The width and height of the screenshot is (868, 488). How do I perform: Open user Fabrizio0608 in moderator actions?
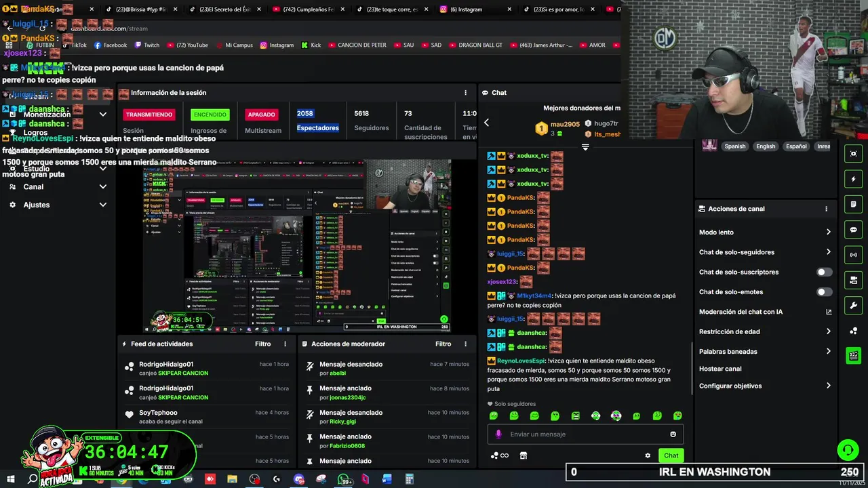click(x=347, y=446)
